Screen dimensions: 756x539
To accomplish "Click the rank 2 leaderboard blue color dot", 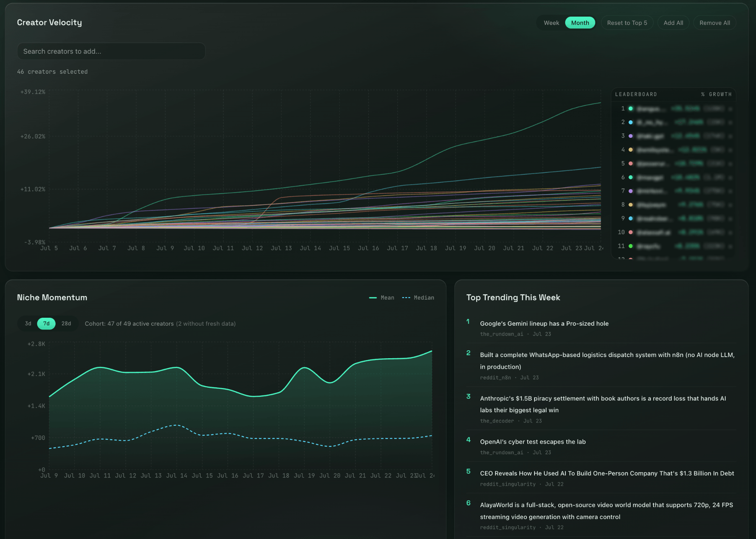I will 631,122.
